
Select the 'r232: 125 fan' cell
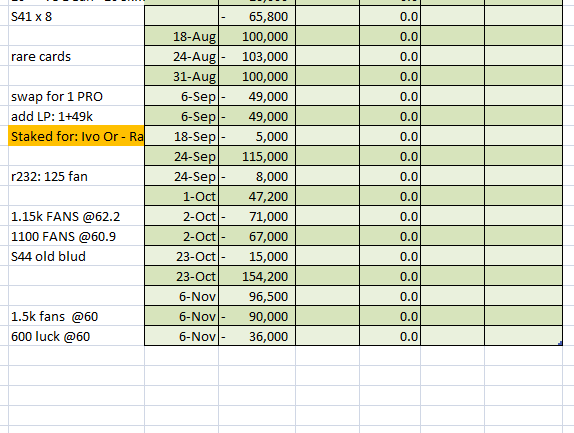pos(76,176)
